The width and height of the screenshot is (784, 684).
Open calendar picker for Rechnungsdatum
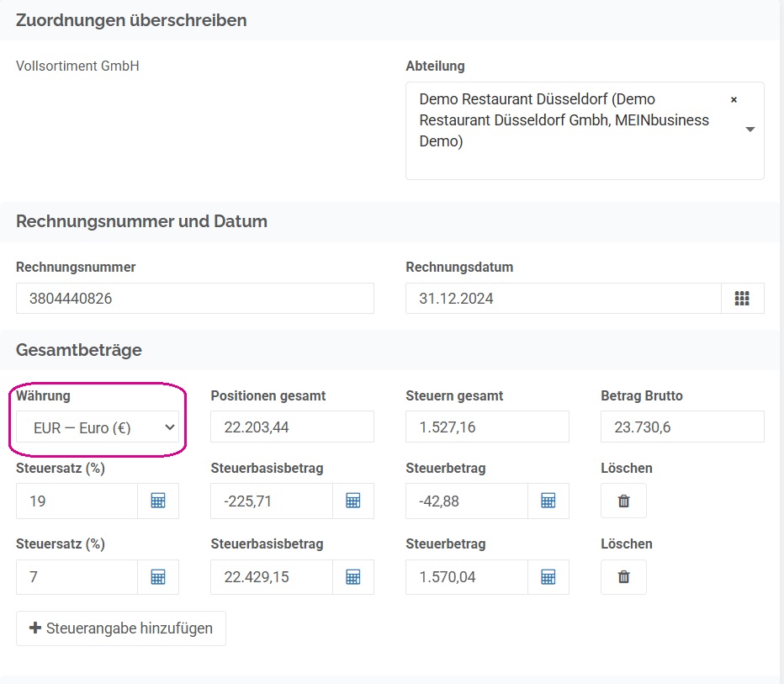(x=742, y=299)
